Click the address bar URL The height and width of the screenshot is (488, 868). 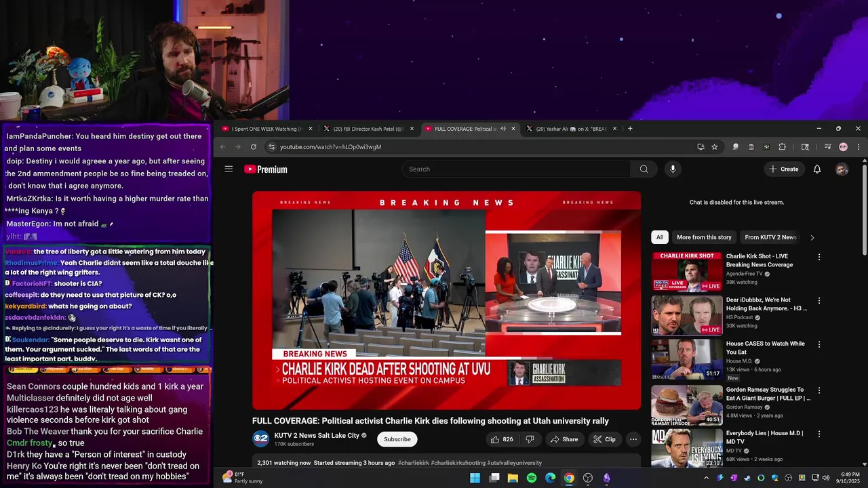click(331, 146)
